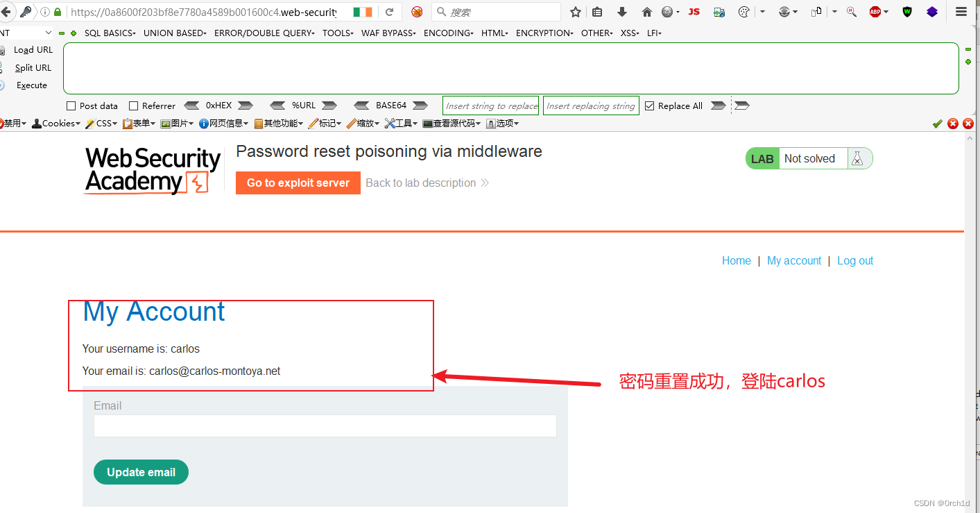
Task: Click the Insert string to replace field
Action: click(x=491, y=106)
